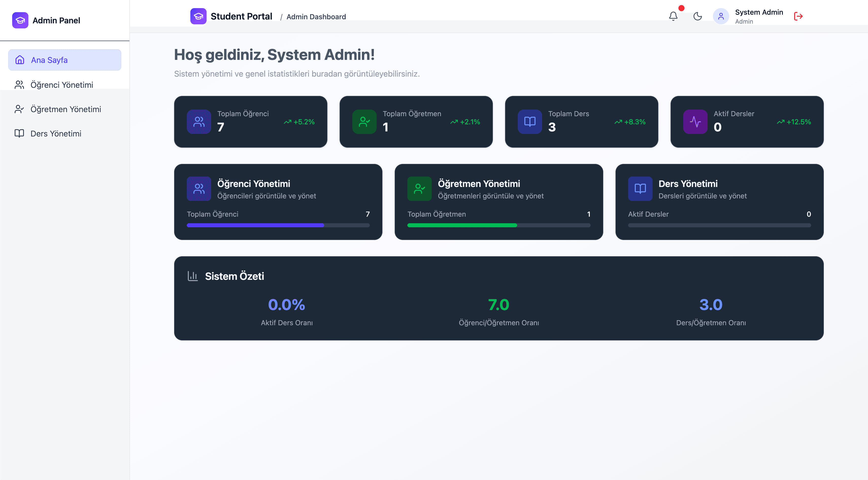Click the Admin Panel sidebar logo icon
This screenshot has height=480, width=868.
pyautogui.click(x=20, y=20)
